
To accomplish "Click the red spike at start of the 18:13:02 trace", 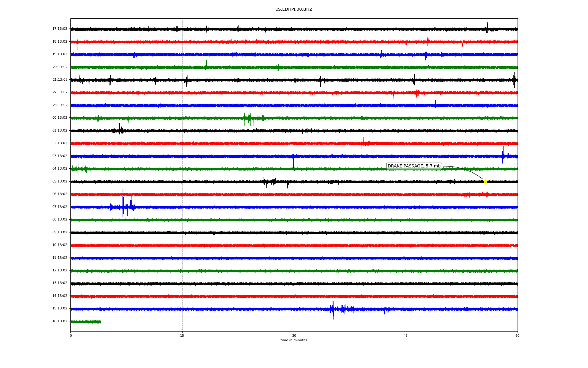I will point(77,44).
